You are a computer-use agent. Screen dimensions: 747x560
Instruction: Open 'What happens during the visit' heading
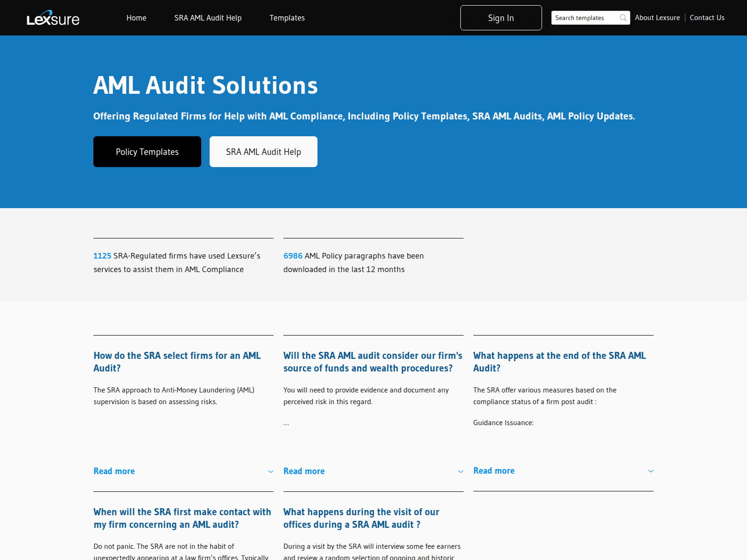(x=361, y=518)
